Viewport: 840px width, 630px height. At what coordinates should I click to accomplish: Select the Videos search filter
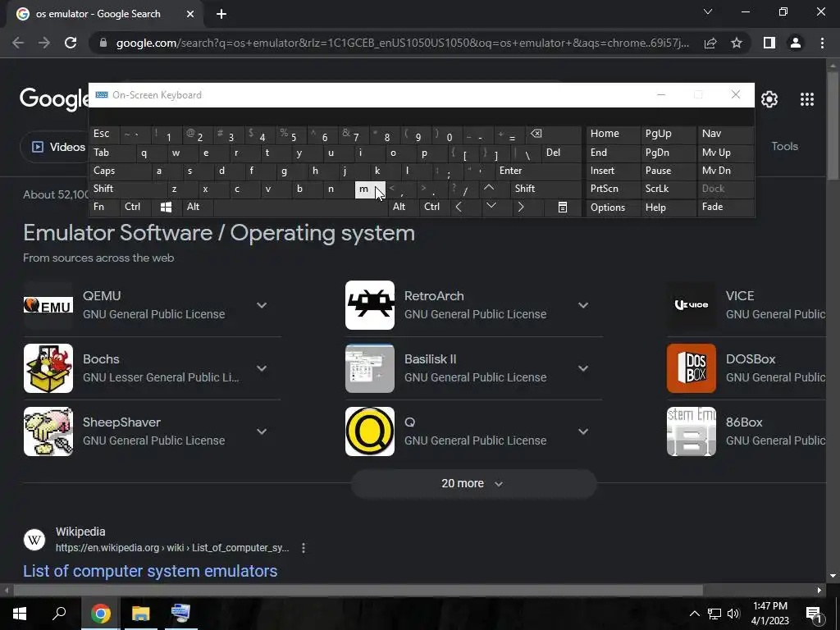[x=59, y=147]
